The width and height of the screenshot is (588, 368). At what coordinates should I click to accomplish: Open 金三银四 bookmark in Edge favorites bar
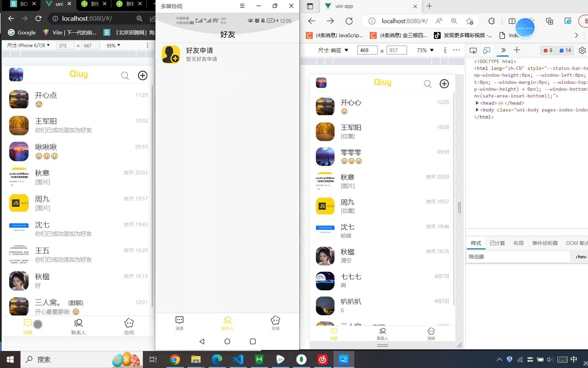pyautogui.click(x=399, y=35)
